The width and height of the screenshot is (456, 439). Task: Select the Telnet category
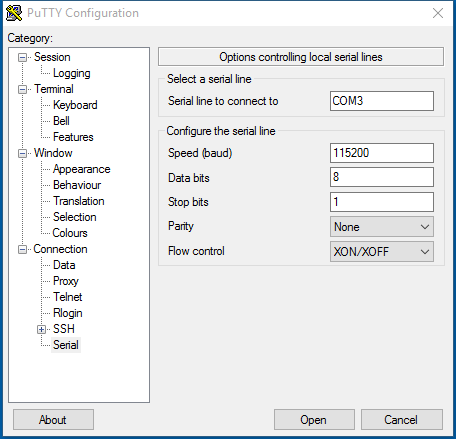pos(68,297)
